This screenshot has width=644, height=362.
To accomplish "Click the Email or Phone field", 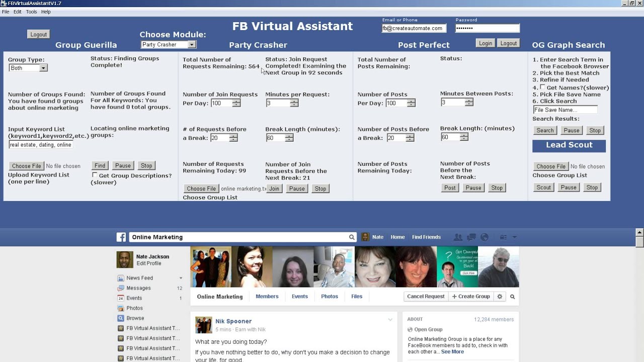I will click(414, 29).
